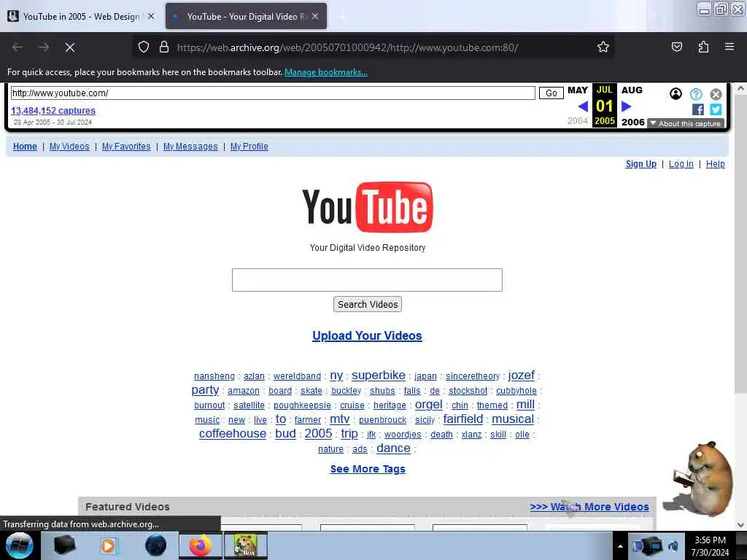Open the Home navigation link
The height and width of the screenshot is (560, 747).
(25, 146)
